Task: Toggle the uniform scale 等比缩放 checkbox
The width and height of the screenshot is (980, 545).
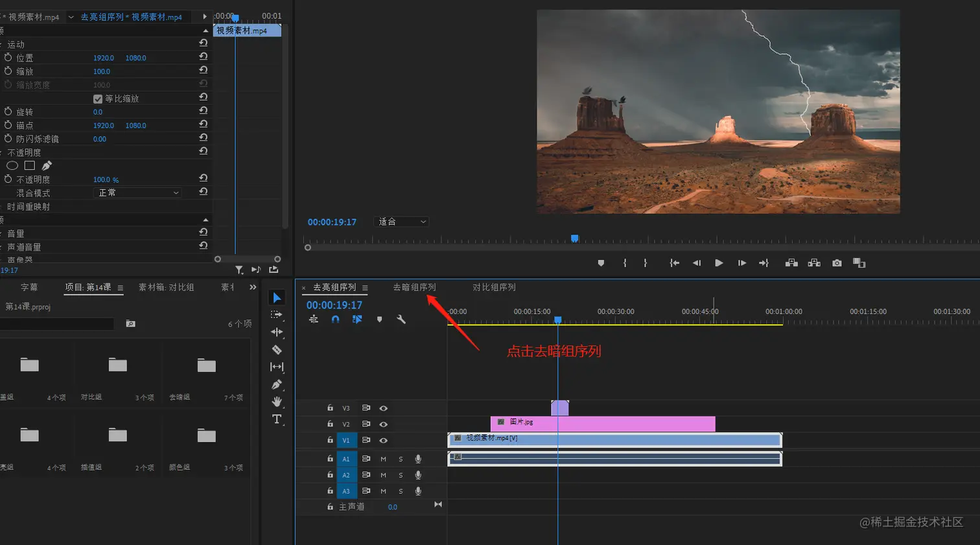Action: click(x=98, y=99)
